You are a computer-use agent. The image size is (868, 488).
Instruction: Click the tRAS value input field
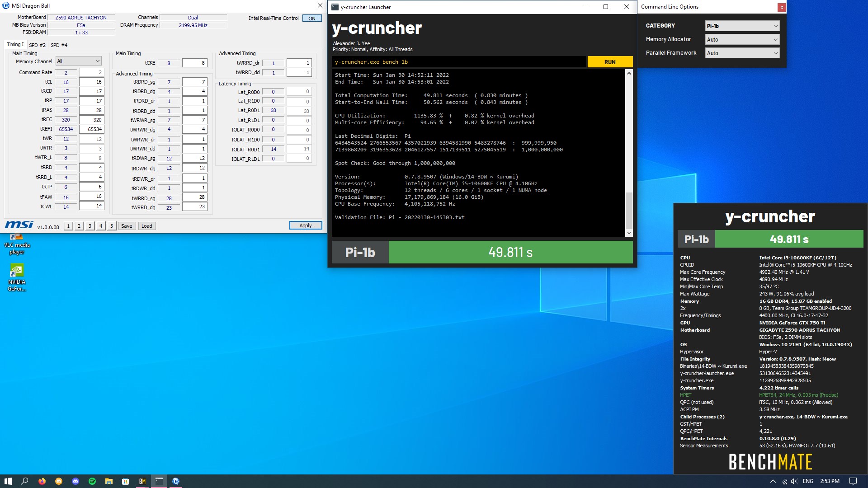click(92, 110)
